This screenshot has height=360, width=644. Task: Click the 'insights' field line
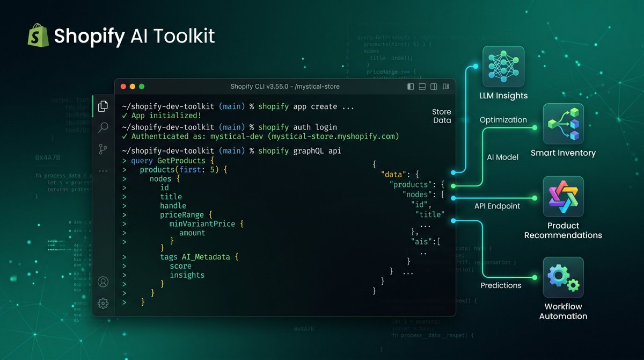point(187,275)
